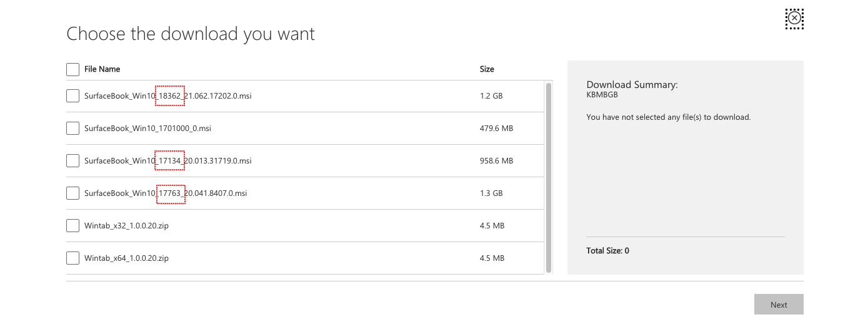Tick the SurfaceBook_Win10_18362 msi checkbox
Screen dimensions: 868x322
pyautogui.click(x=72, y=96)
